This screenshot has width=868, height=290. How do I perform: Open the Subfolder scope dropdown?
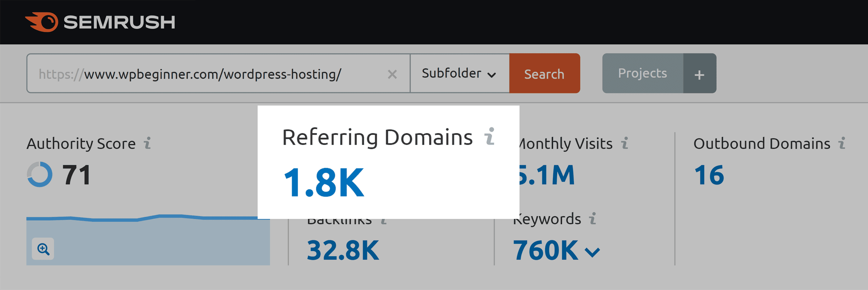459,74
